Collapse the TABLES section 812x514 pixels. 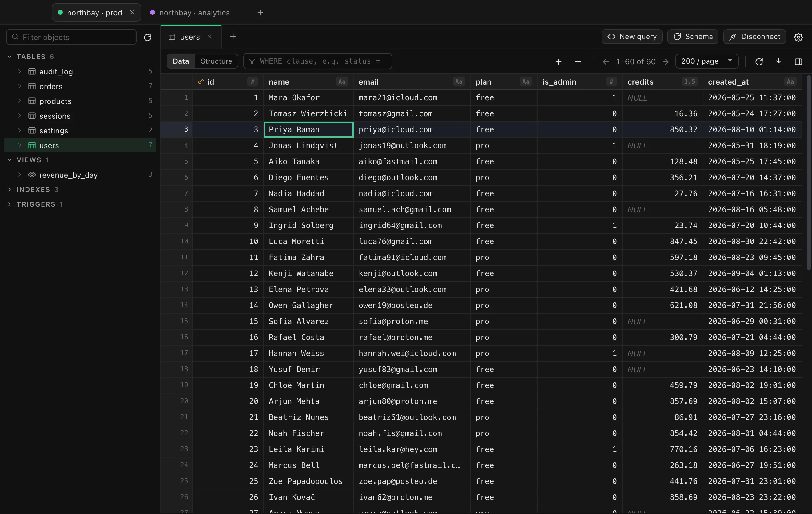[10, 57]
